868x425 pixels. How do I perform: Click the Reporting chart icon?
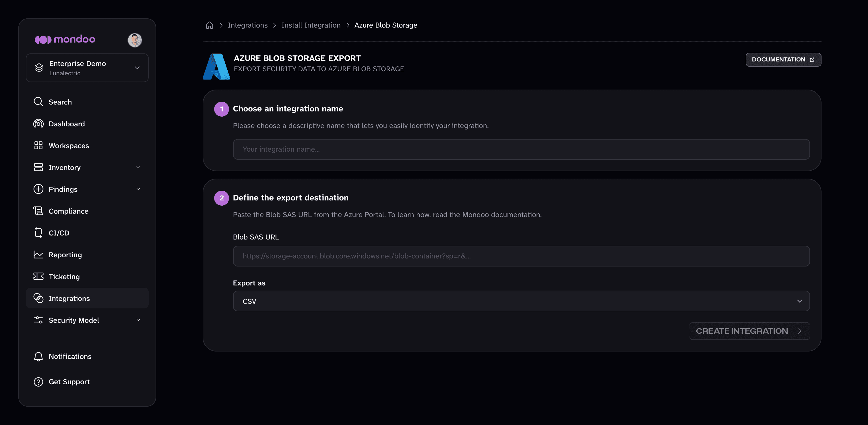[x=38, y=254]
